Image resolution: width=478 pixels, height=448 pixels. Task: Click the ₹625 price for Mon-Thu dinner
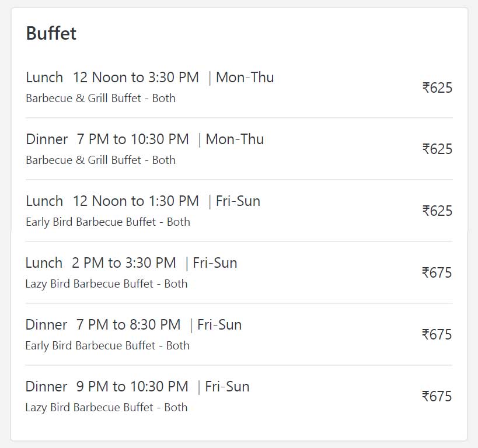click(x=437, y=149)
